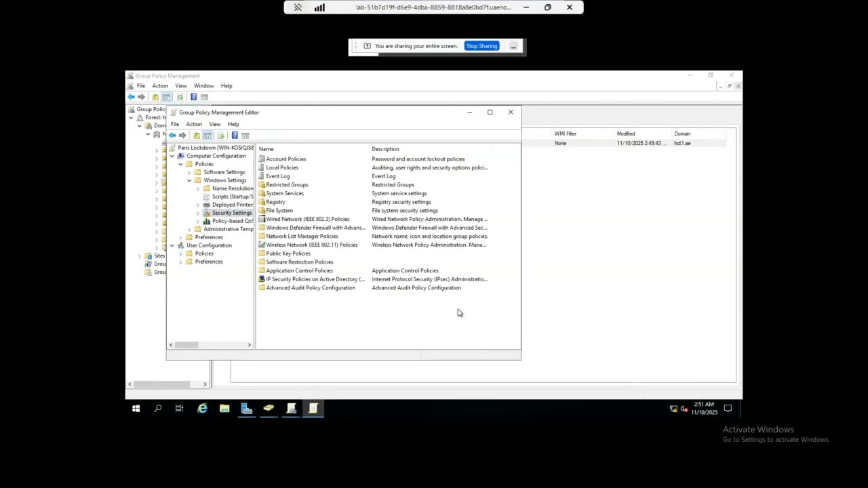
Task: Click Editor tree horizontal scrollbar thumb
Action: [x=186, y=345]
